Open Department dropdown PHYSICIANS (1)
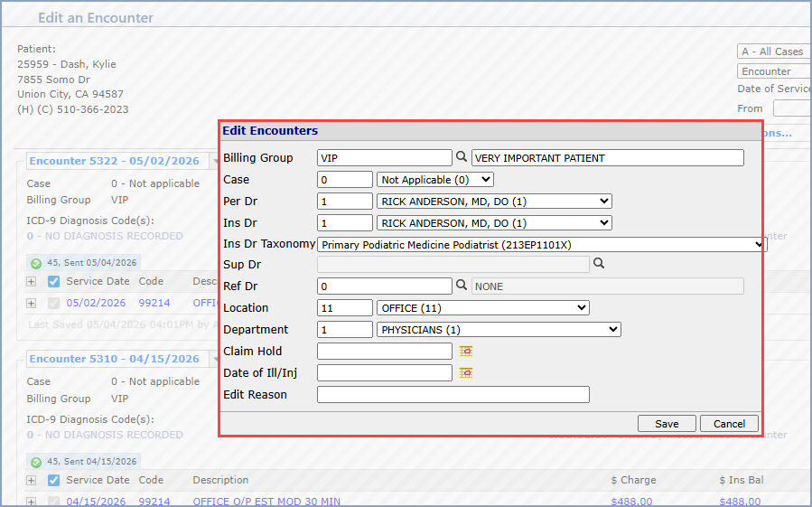The width and height of the screenshot is (812, 507). point(499,330)
